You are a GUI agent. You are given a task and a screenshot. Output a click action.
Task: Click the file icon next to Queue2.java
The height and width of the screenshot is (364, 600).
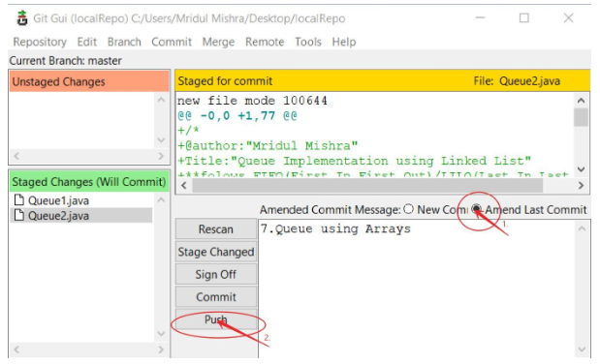point(18,215)
